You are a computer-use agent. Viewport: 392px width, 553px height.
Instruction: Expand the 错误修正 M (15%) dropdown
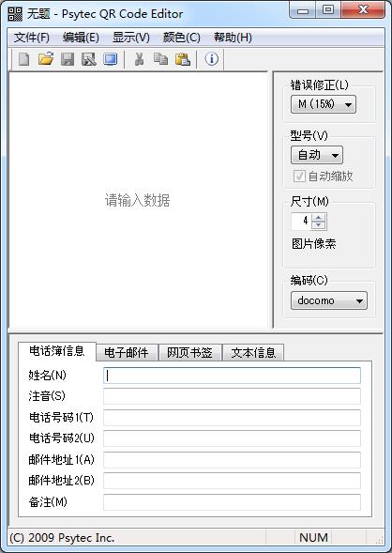point(324,104)
